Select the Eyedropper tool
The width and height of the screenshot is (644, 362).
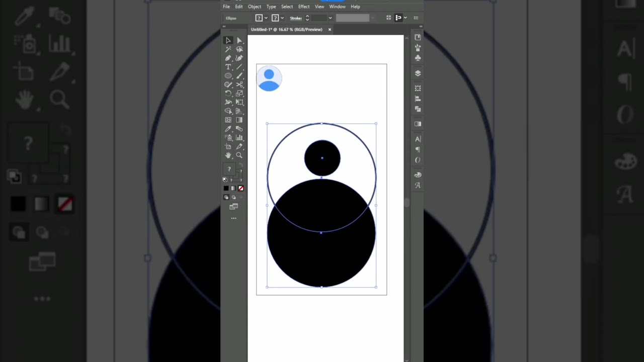click(x=228, y=129)
